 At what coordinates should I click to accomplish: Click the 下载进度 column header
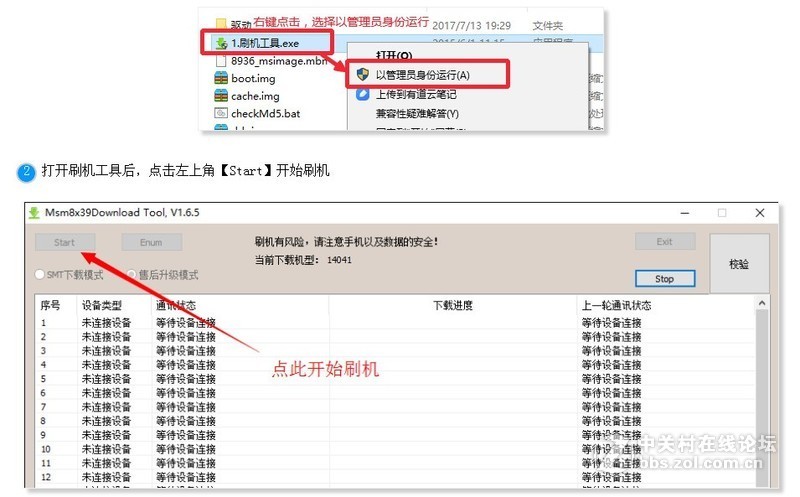[453, 305]
